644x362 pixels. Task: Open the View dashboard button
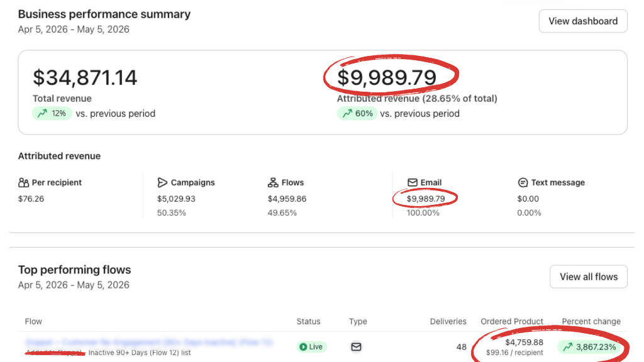click(x=583, y=21)
